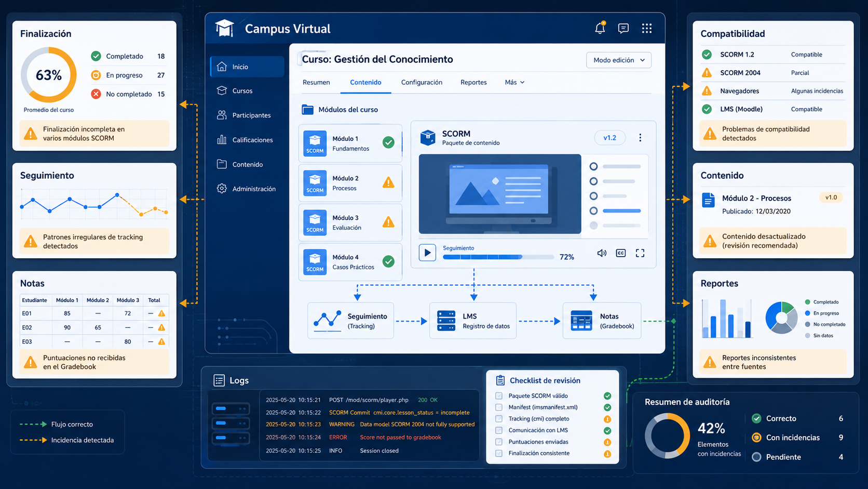The width and height of the screenshot is (868, 489).
Task: Check the Comunicación con LMS checkbox
Action: pyautogui.click(x=499, y=430)
